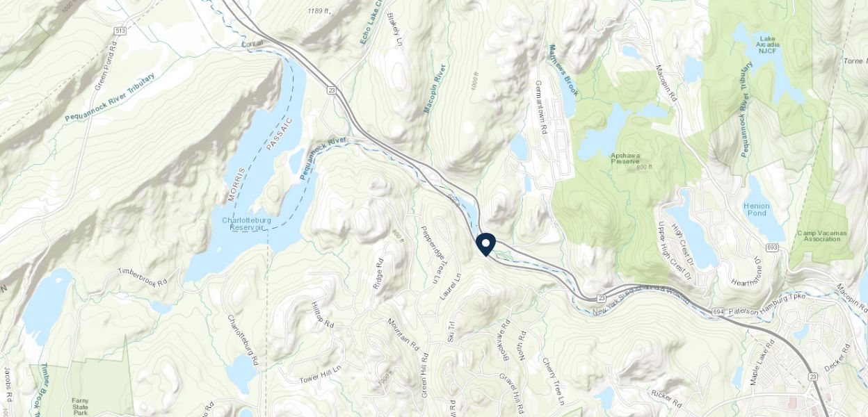Click the Route 23 shield beside Maple Lake Rd
The width and height of the screenshot is (868, 417).
point(813,376)
